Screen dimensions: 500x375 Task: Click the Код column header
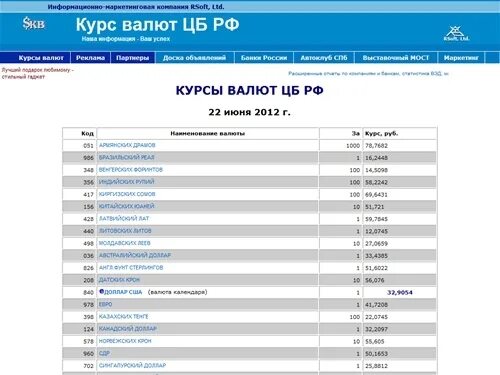[87, 133]
